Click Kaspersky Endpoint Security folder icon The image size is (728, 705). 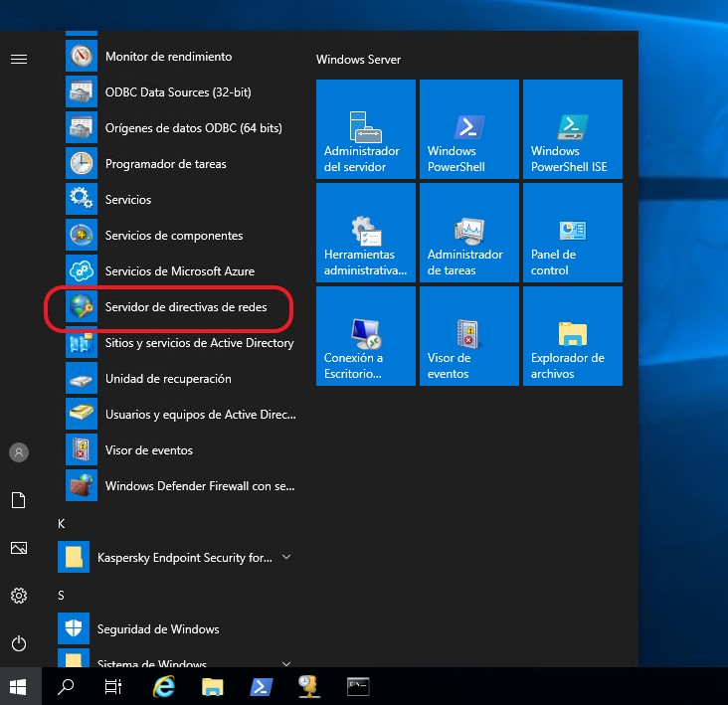pyautogui.click(x=74, y=557)
